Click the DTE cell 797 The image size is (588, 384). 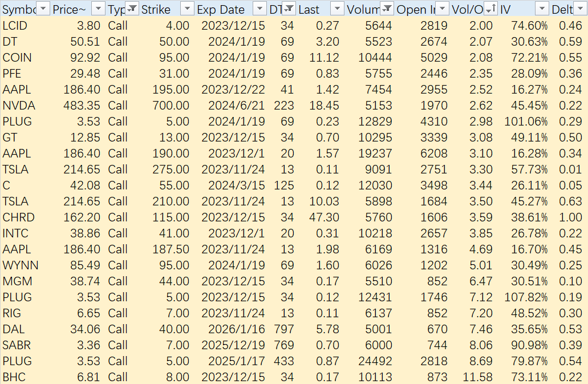click(x=284, y=329)
